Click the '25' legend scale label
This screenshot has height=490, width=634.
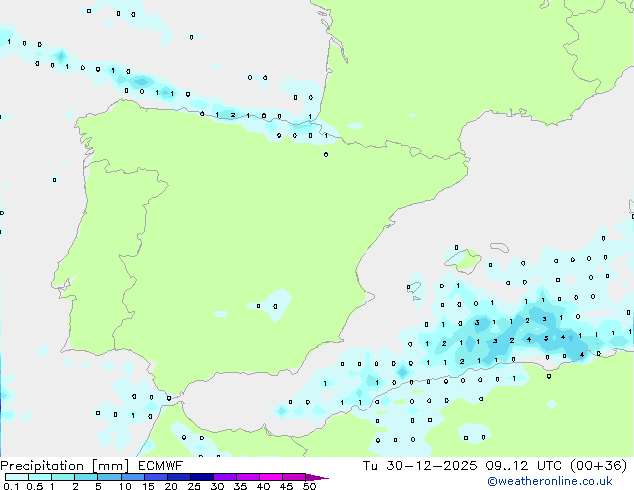coord(194,486)
